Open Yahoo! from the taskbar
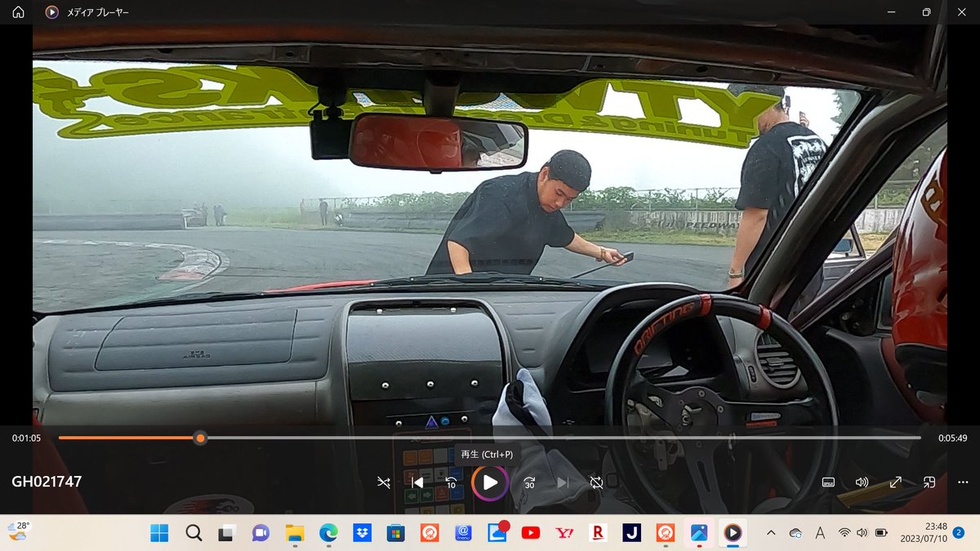Image resolution: width=980 pixels, height=551 pixels. click(x=564, y=533)
